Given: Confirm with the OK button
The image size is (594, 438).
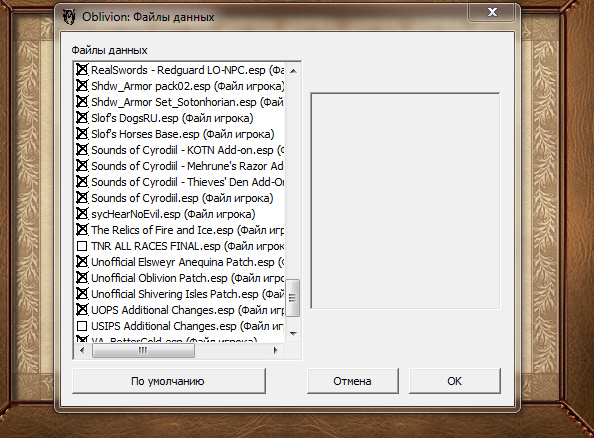Looking at the screenshot, I should click(x=455, y=381).
